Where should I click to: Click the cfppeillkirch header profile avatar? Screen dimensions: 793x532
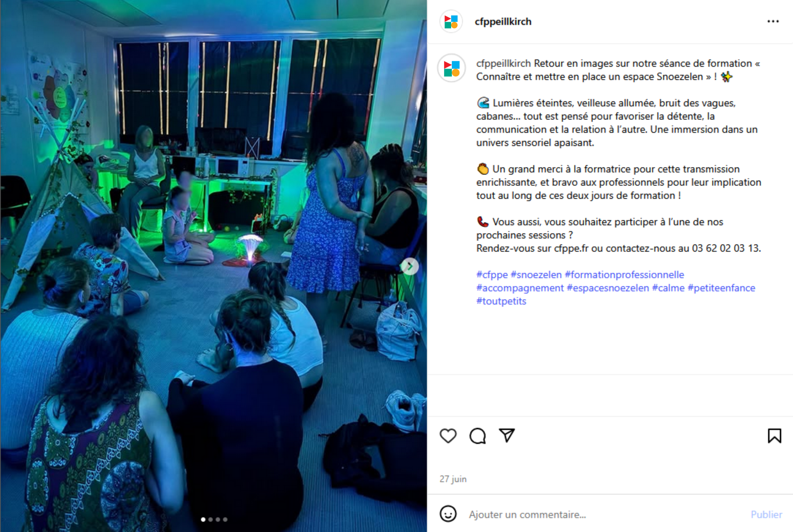[x=451, y=22]
